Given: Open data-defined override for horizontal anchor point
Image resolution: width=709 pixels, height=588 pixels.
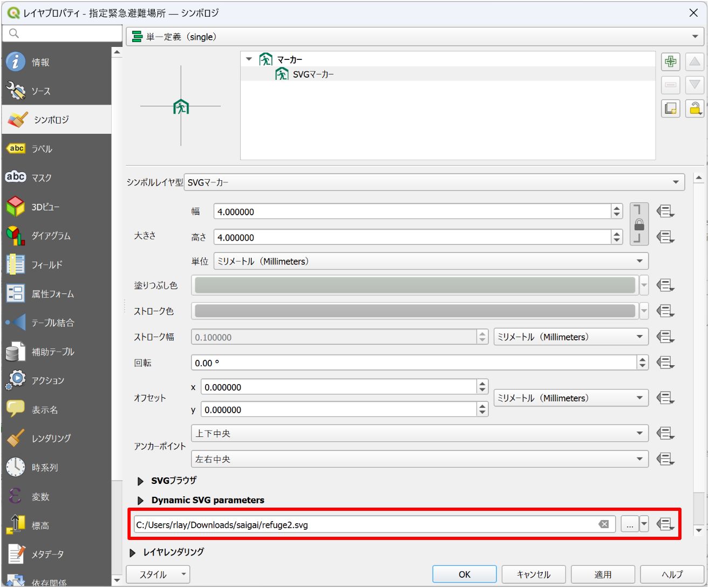Looking at the screenshot, I should coord(665,459).
